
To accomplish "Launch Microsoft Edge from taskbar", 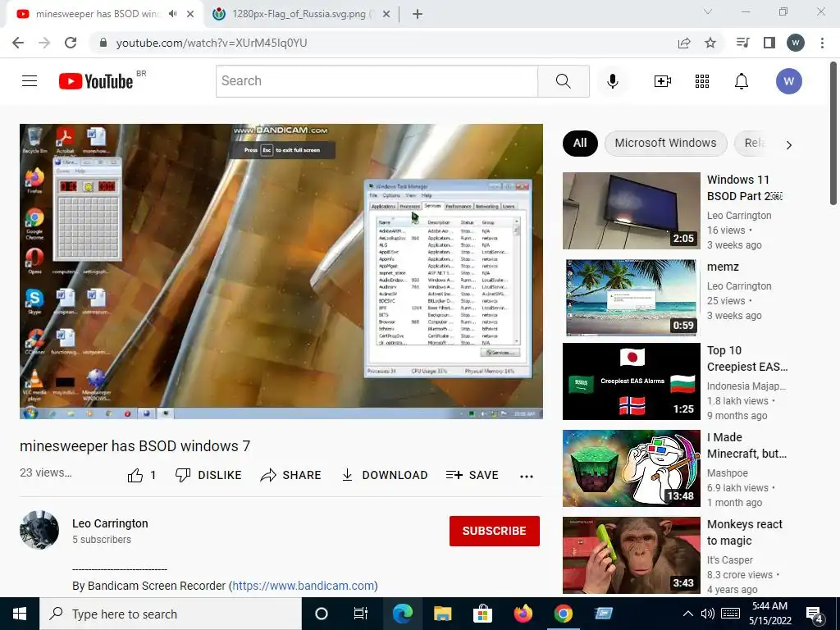I will click(402, 614).
